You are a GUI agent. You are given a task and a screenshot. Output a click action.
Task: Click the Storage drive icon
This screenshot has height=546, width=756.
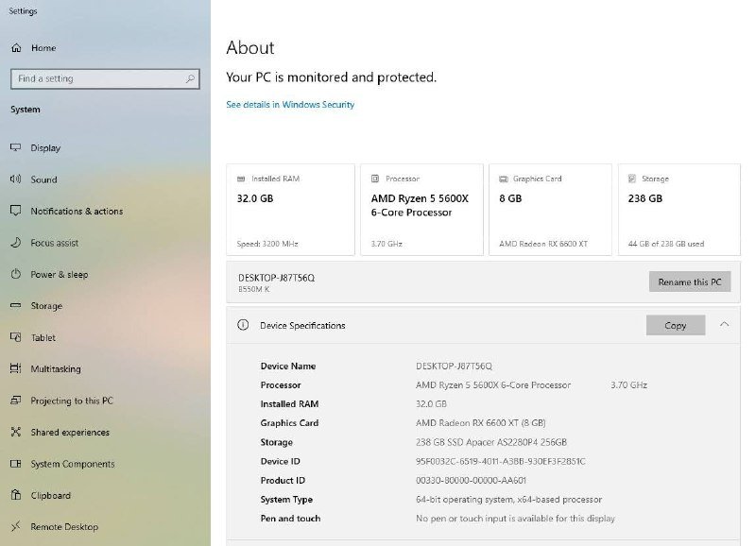click(16, 306)
